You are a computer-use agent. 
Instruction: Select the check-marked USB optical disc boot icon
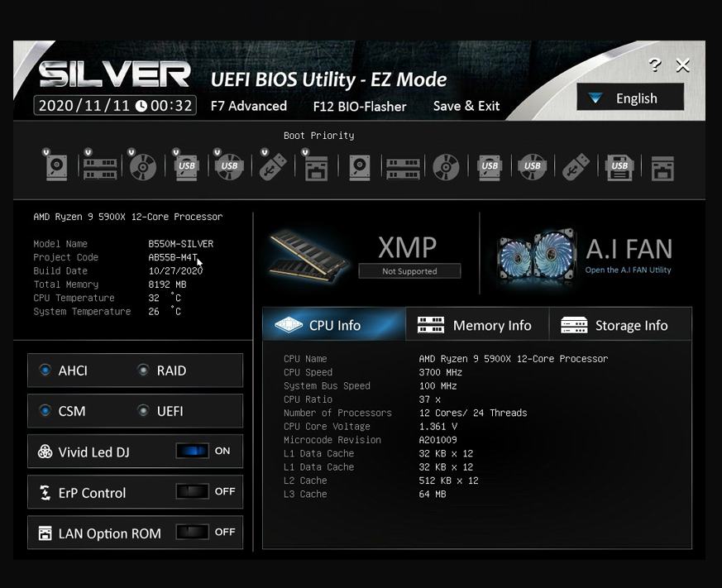[x=229, y=167]
